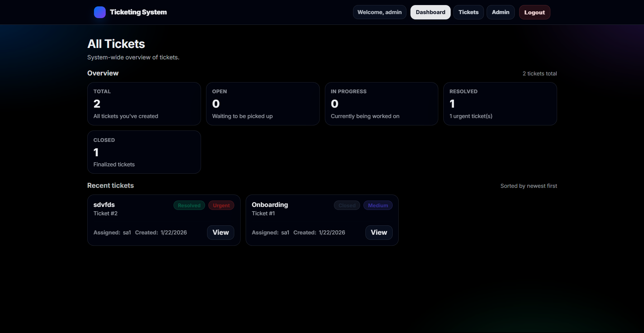Click the sdvfds ticket title

point(104,205)
